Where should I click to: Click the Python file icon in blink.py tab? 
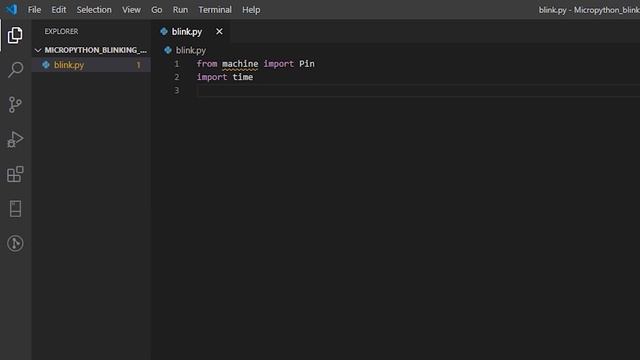164,31
